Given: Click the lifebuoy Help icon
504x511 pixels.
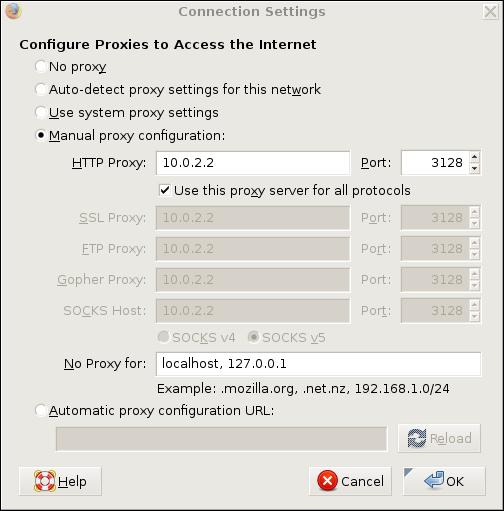Looking at the screenshot, I should click(45, 481).
